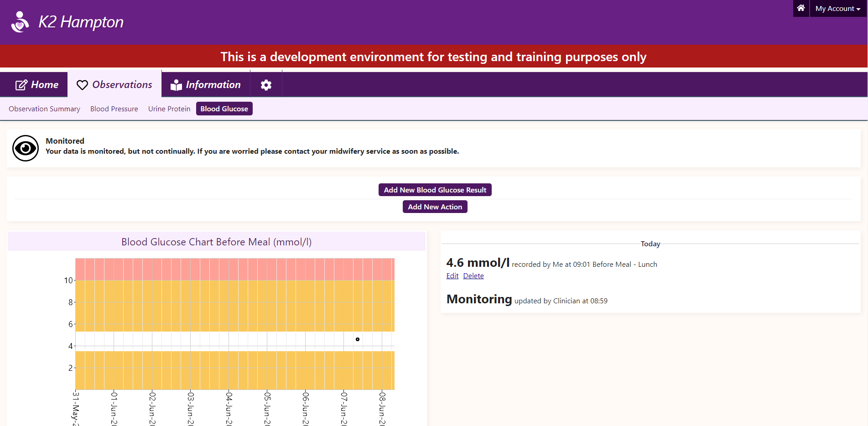Click the development environment warning banner
The image size is (868, 426).
coord(434,57)
